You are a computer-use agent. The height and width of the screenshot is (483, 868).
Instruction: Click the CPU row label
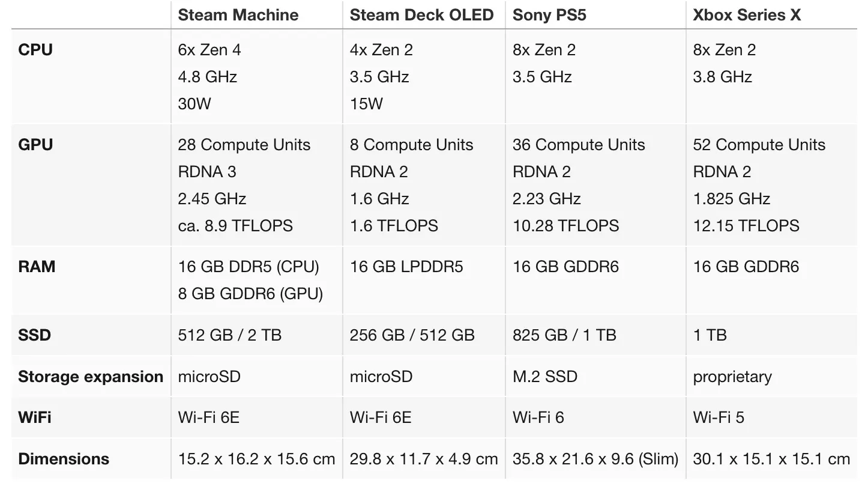coord(35,50)
